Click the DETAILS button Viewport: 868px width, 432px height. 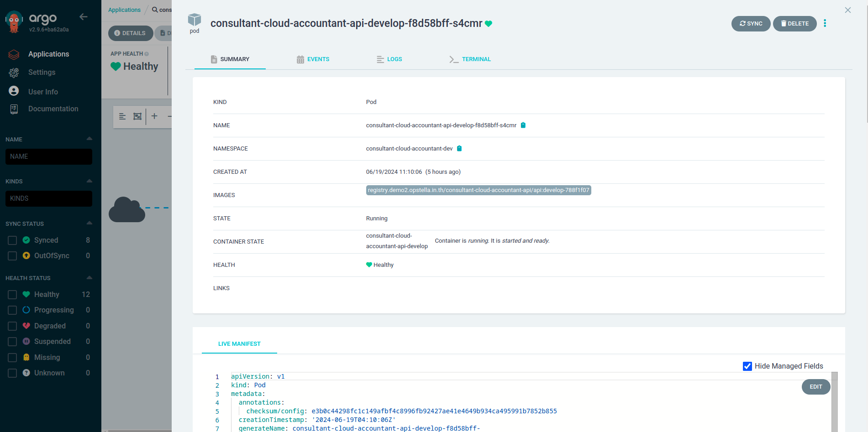[130, 33]
